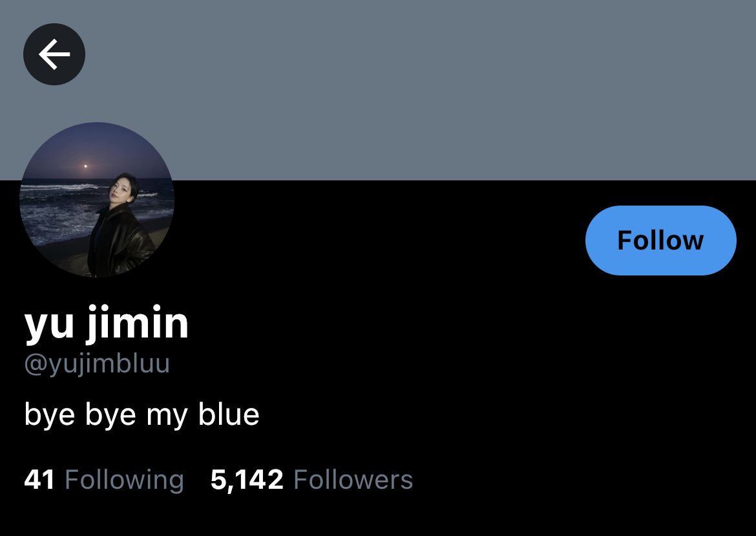
Task: Click the word Follow on the blue button
Action: pos(660,241)
